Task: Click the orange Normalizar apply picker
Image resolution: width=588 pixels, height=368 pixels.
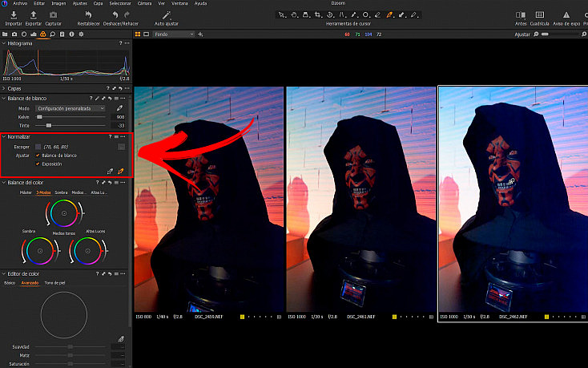Action: (120, 172)
